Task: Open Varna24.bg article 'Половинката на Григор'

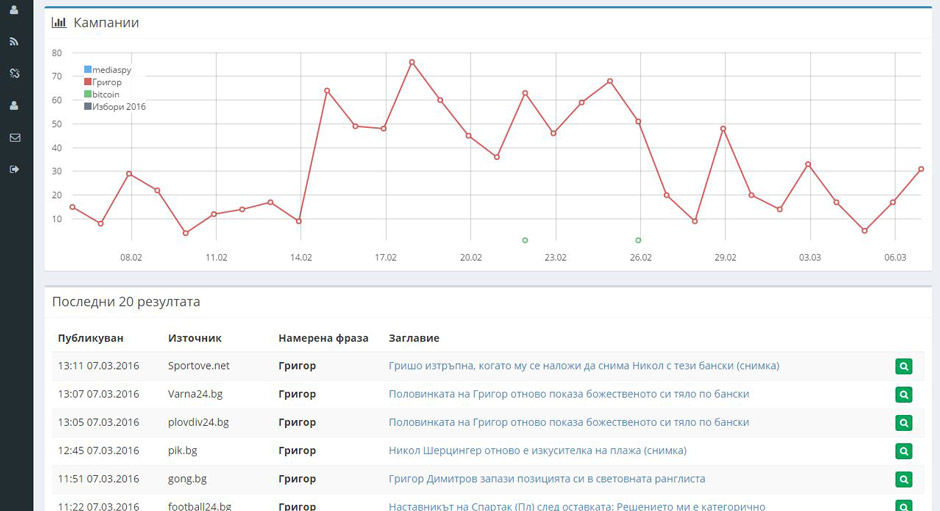Action: click(569, 394)
